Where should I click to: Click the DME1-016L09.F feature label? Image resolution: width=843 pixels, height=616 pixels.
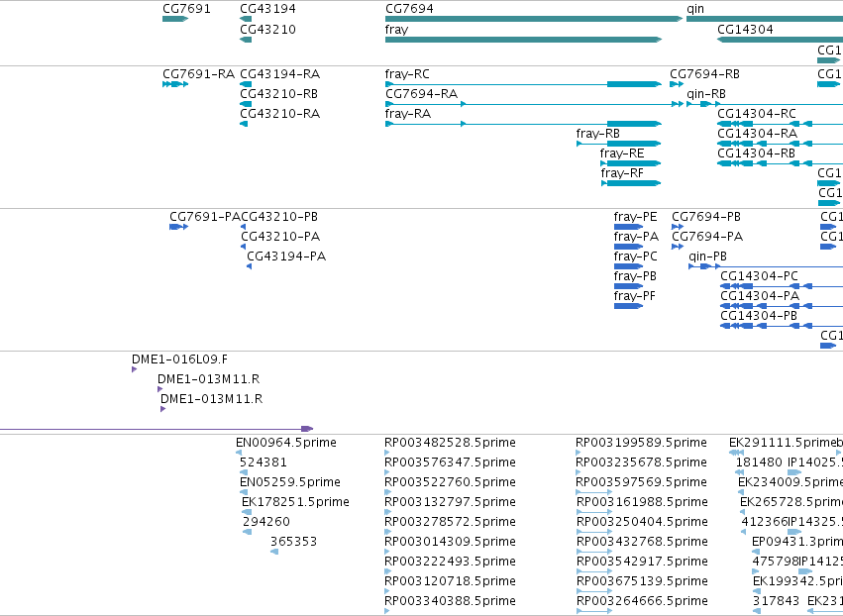coord(179,359)
